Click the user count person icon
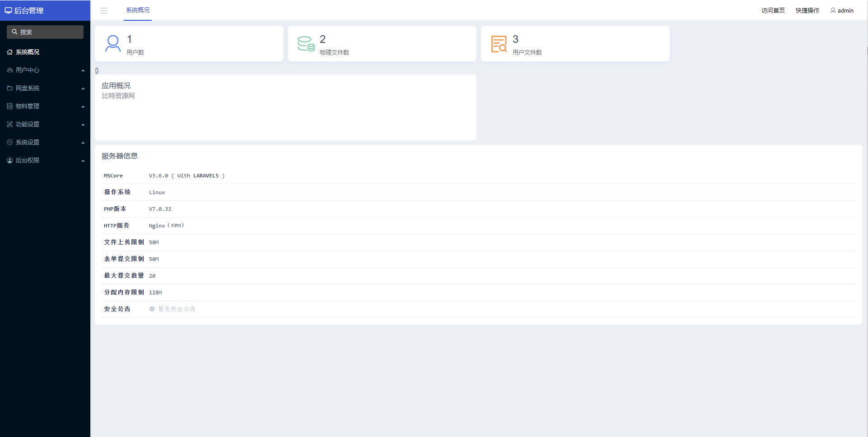Viewport: 868px width, 437px height. point(113,44)
